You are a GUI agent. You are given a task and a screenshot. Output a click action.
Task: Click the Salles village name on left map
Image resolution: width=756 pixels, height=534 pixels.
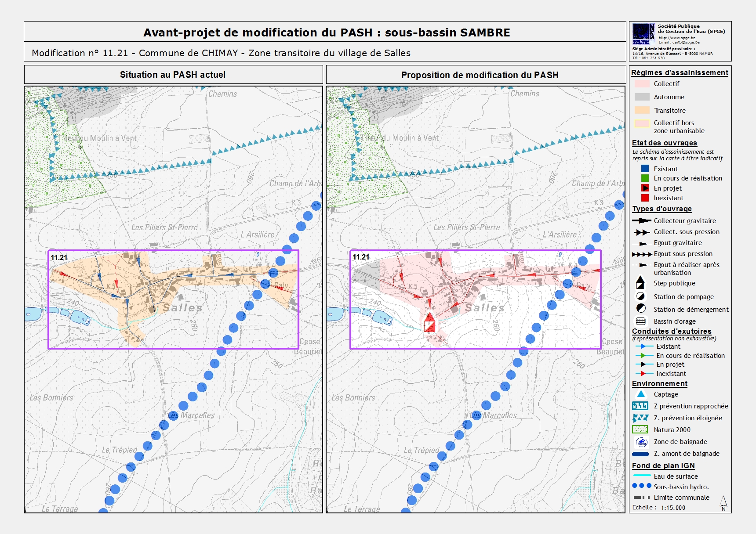[182, 307]
